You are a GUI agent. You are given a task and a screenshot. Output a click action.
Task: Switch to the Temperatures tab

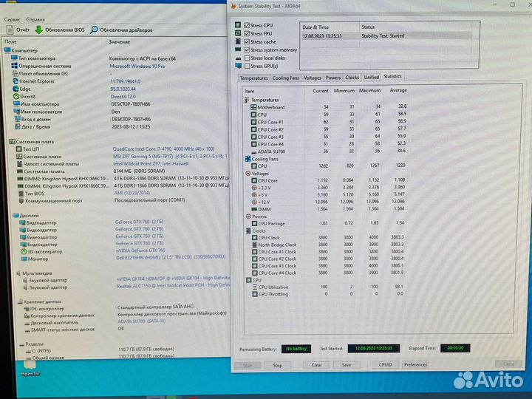click(x=253, y=78)
